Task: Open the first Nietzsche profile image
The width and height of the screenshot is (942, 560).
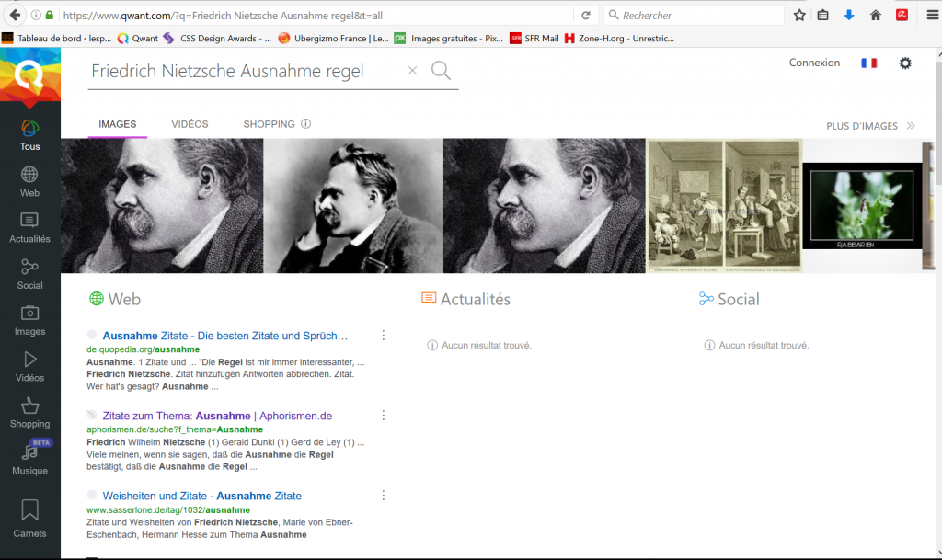Action: point(162,206)
